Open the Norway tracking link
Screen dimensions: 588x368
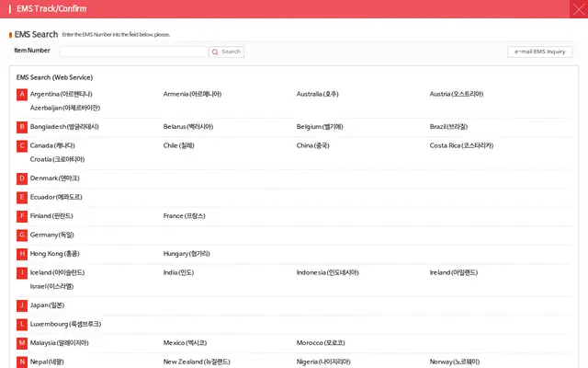[455, 362]
